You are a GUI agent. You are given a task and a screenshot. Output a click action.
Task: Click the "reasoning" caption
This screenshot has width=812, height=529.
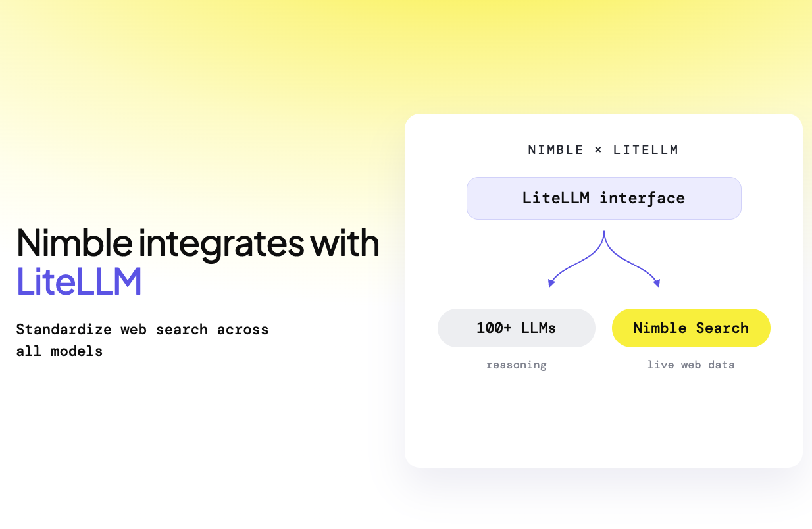pos(517,365)
